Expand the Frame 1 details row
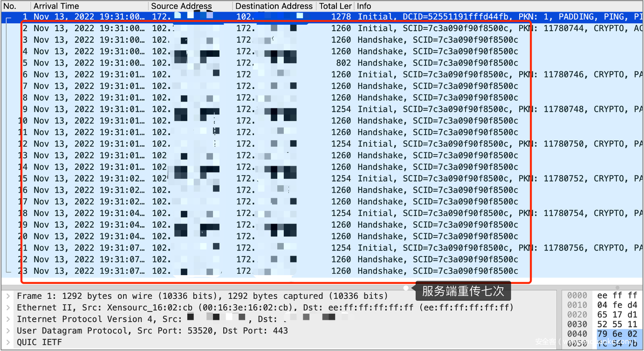 pyautogui.click(x=8, y=296)
